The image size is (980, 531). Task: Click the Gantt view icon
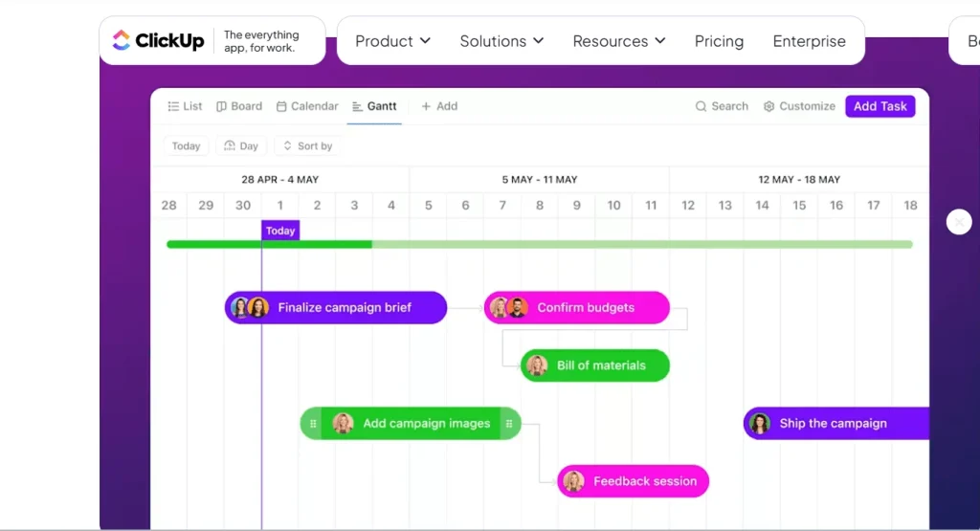pyautogui.click(x=357, y=107)
